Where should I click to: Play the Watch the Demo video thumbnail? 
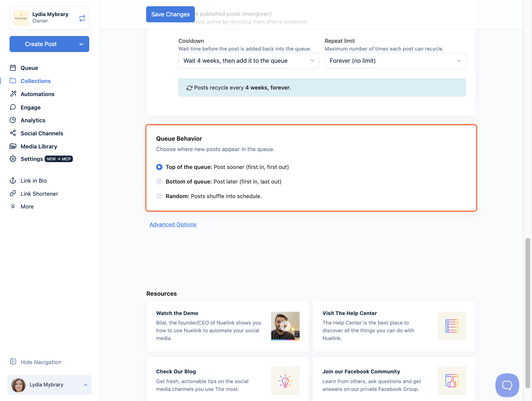pos(285,326)
